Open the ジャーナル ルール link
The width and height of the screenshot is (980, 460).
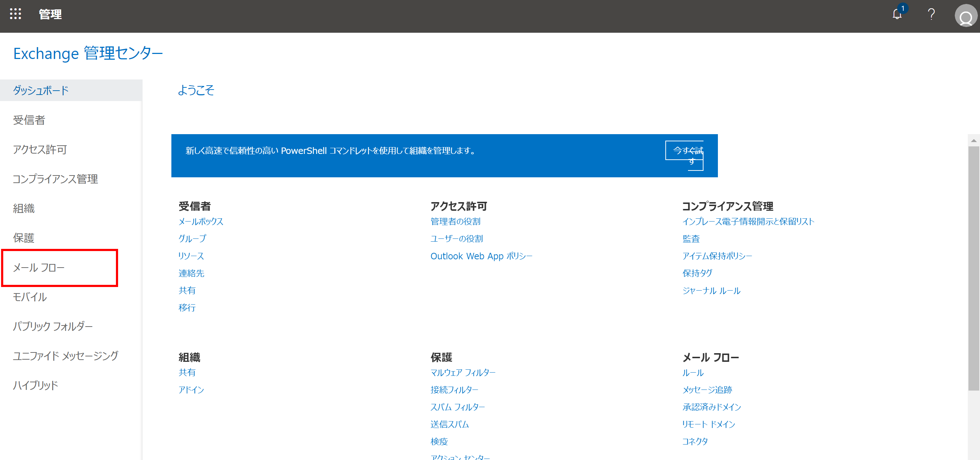tap(711, 291)
